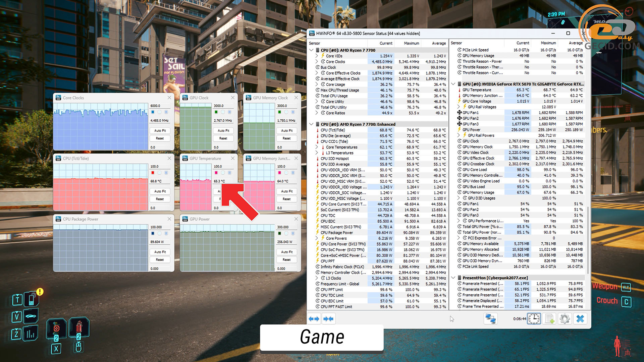Click the CPU Package Power graph window icon

pyautogui.click(x=58, y=219)
